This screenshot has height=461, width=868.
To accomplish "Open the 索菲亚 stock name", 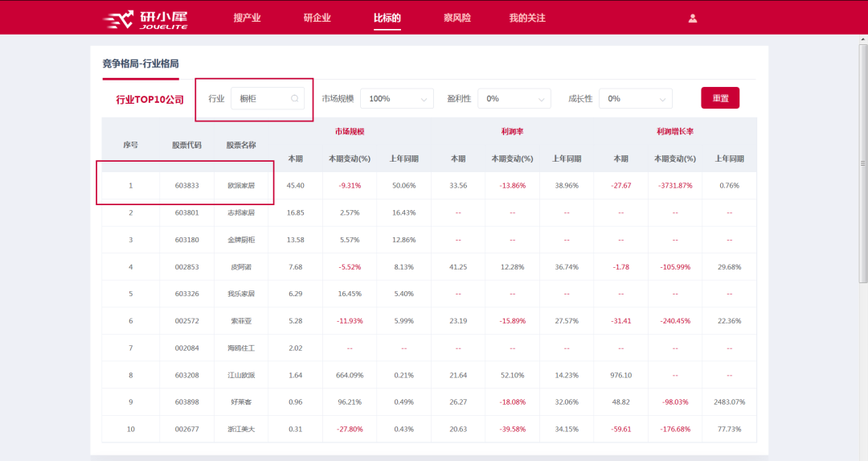I will pyautogui.click(x=241, y=321).
